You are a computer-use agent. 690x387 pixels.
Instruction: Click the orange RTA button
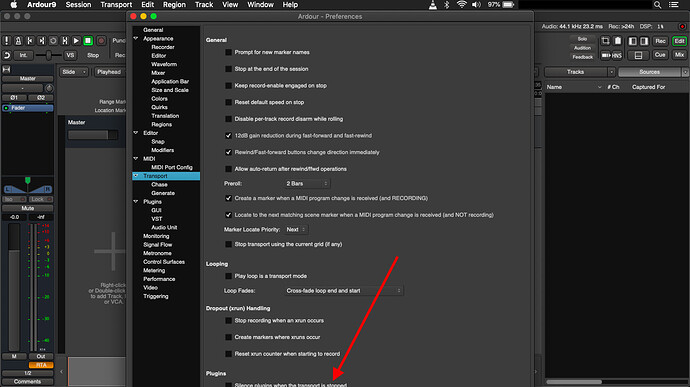41,365
